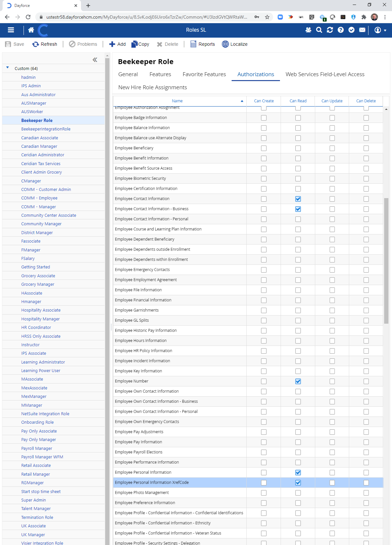Select the BeekeeperIntegrationRole role
392x545 pixels.
point(46,129)
